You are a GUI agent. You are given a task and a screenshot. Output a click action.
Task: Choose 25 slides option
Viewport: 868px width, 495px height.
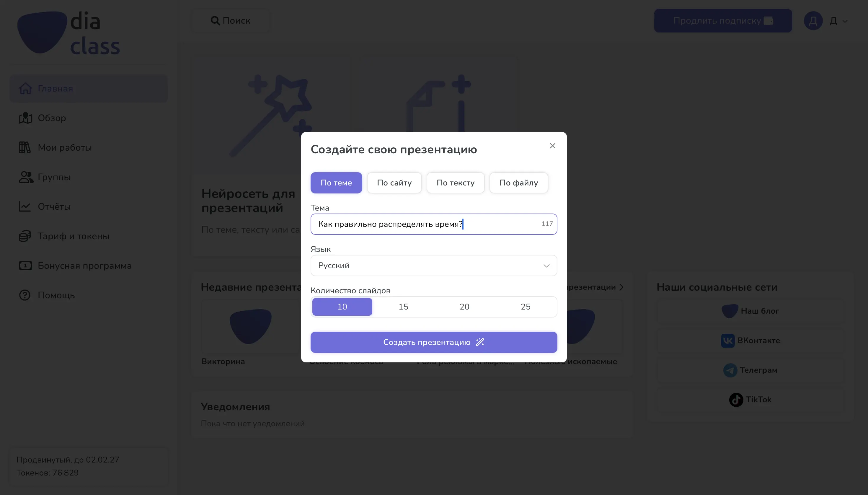tap(526, 307)
